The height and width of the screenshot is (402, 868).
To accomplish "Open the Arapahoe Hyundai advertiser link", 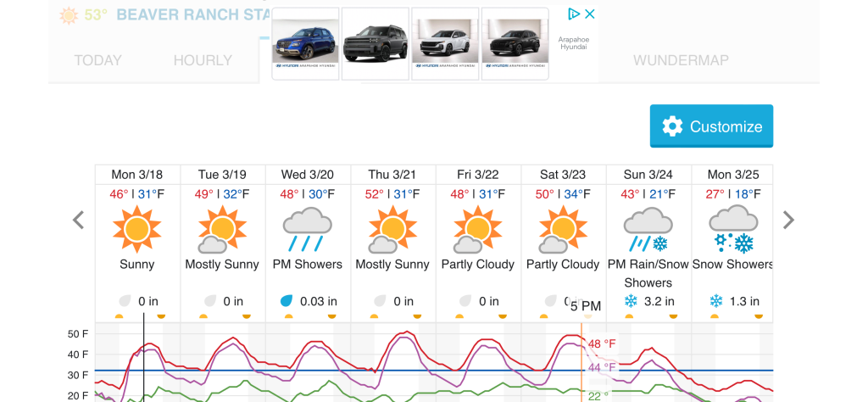I will point(573,43).
